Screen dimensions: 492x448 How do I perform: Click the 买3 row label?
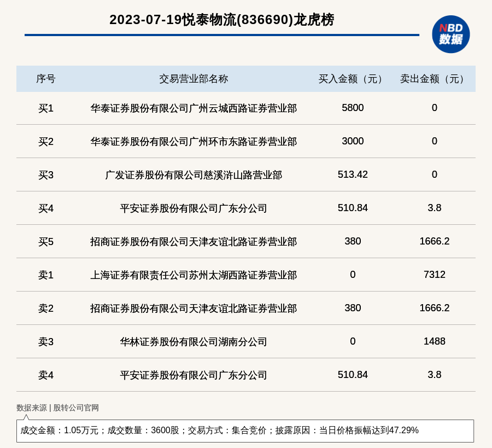pyautogui.click(x=46, y=175)
